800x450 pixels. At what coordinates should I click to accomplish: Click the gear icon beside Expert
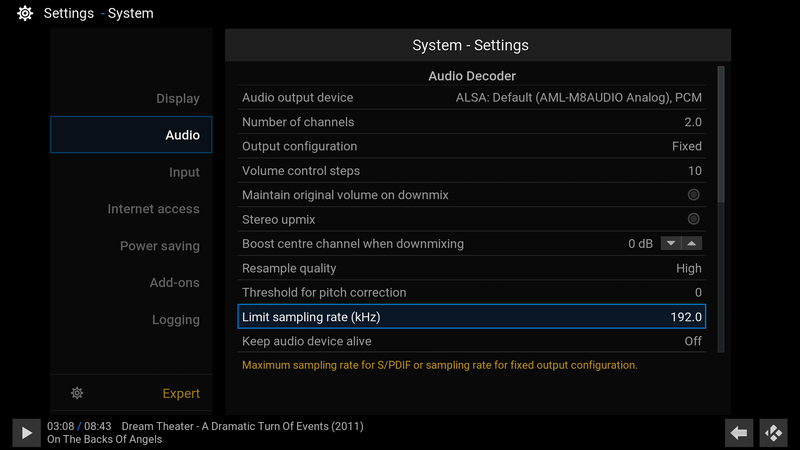[77, 393]
